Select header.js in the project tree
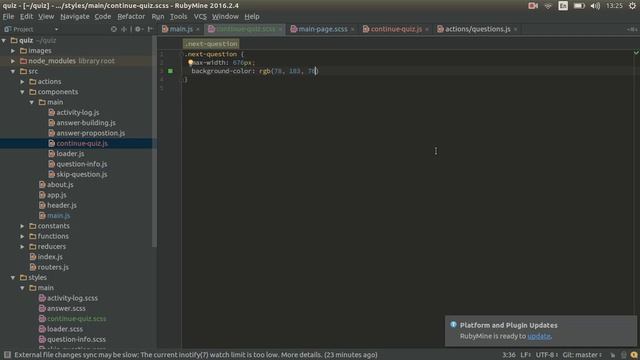Image resolution: width=640 pixels, height=360 pixels. click(62, 205)
